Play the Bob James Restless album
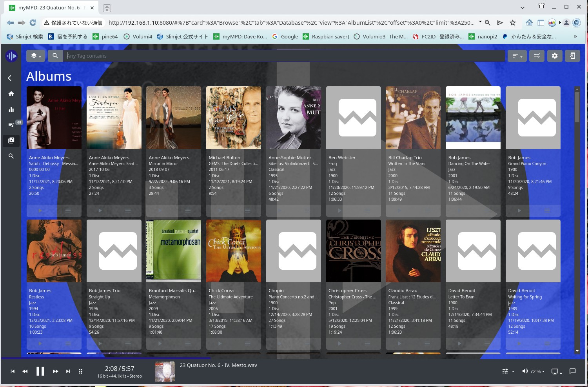588x387 pixels. [x=40, y=343]
